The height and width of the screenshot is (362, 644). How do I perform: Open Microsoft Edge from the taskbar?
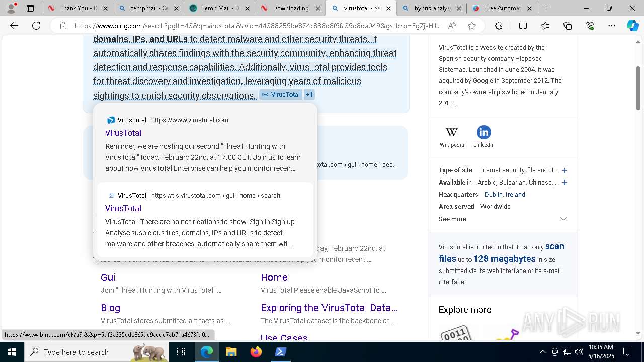coord(207,352)
